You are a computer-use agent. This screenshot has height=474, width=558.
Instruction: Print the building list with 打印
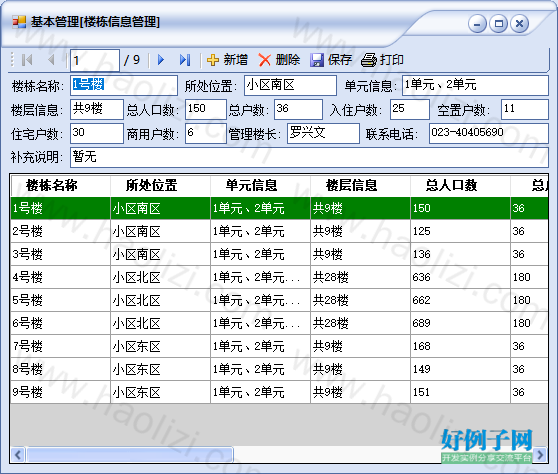click(382, 60)
